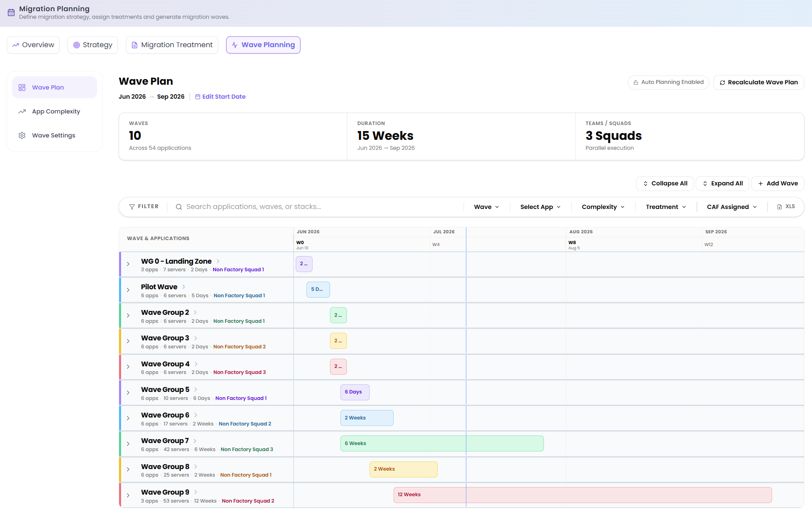
Task: Toggle Auto Planning Enabled lock
Action: point(668,82)
